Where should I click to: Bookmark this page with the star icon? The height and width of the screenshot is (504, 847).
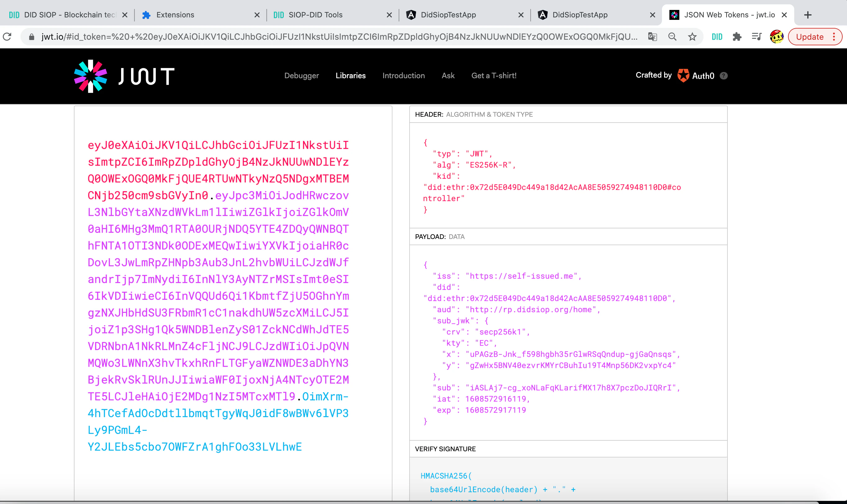[x=692, y=37]
